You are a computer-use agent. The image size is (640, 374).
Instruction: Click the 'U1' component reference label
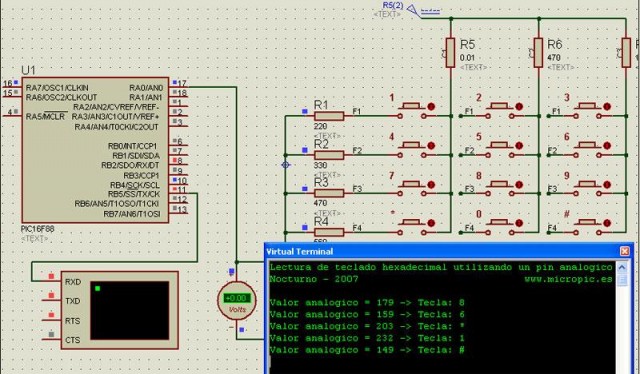click(28, 70)
